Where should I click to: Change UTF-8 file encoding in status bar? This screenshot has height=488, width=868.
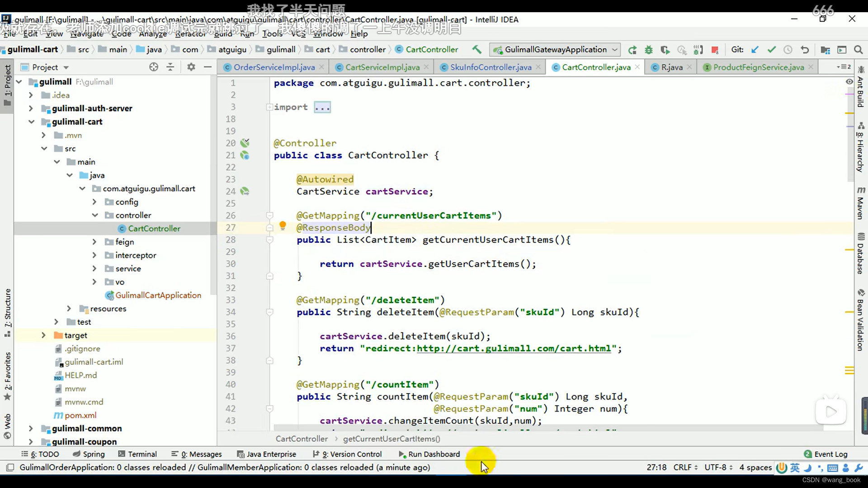coord(718,467)
